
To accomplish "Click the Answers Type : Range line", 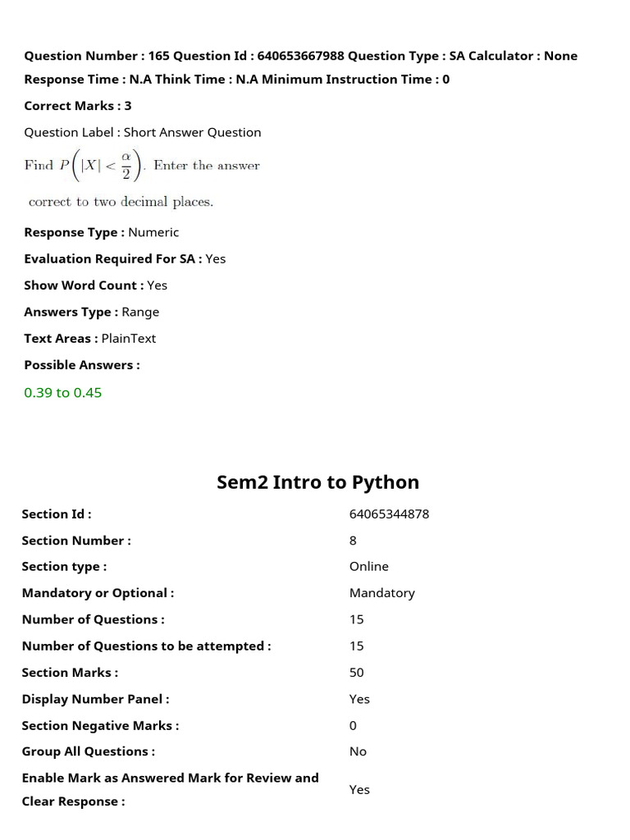I will [x=92, y=312].
